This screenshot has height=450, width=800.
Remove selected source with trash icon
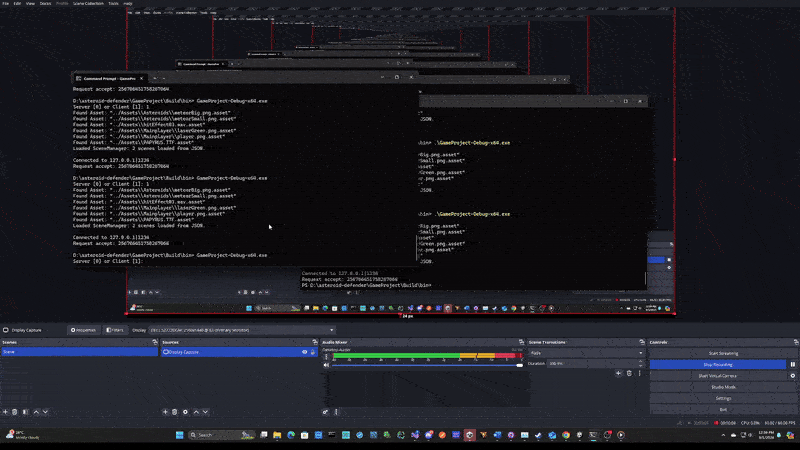pyautogui.click(x=174, y=412)
